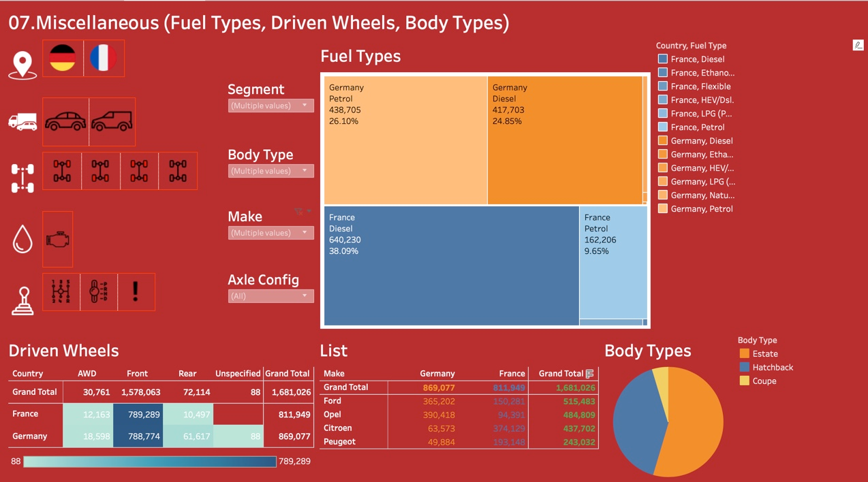
Task: Click the German flag filter icon
Action: click(63, 59)
